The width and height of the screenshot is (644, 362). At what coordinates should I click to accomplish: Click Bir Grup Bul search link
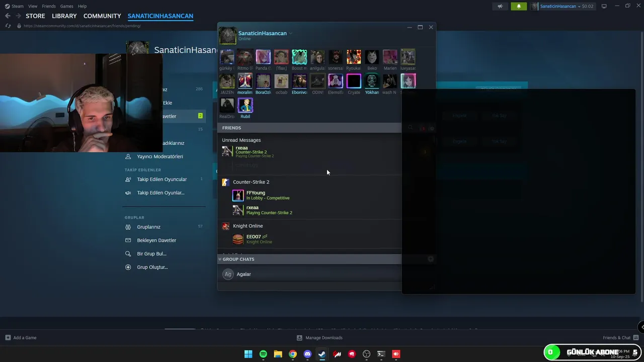[x=151, y=254]
